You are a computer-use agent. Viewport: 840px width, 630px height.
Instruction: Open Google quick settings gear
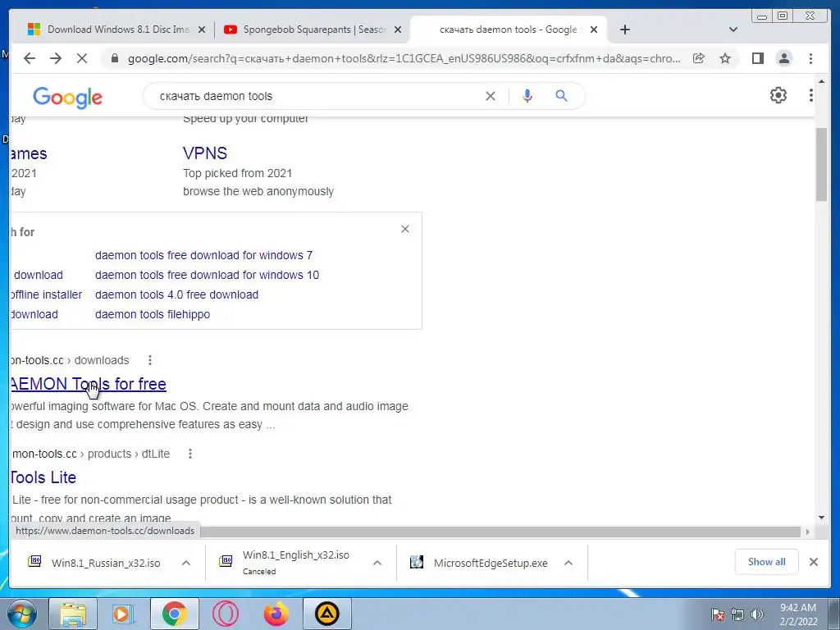click(x=778, y=95)
